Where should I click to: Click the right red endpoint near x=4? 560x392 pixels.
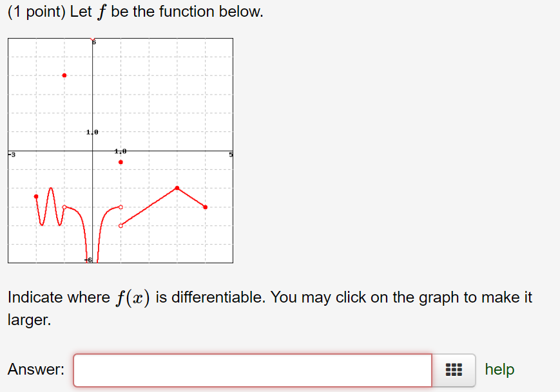point(205,206)
